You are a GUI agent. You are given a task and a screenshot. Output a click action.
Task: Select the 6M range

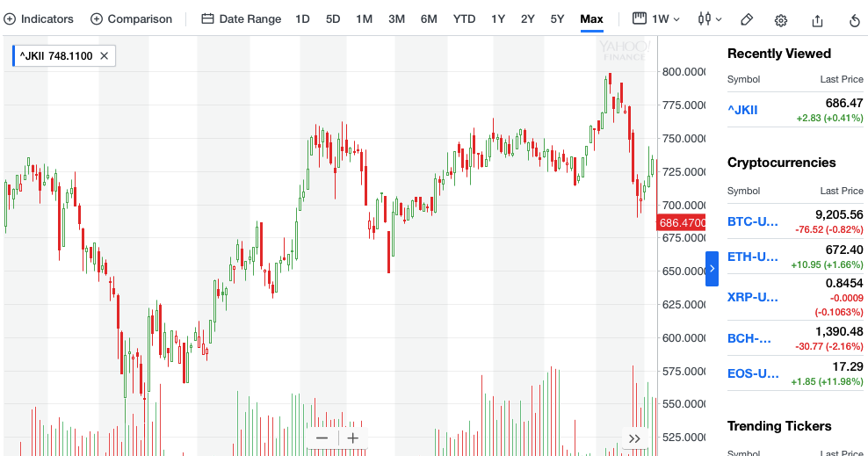click(429, 18)
